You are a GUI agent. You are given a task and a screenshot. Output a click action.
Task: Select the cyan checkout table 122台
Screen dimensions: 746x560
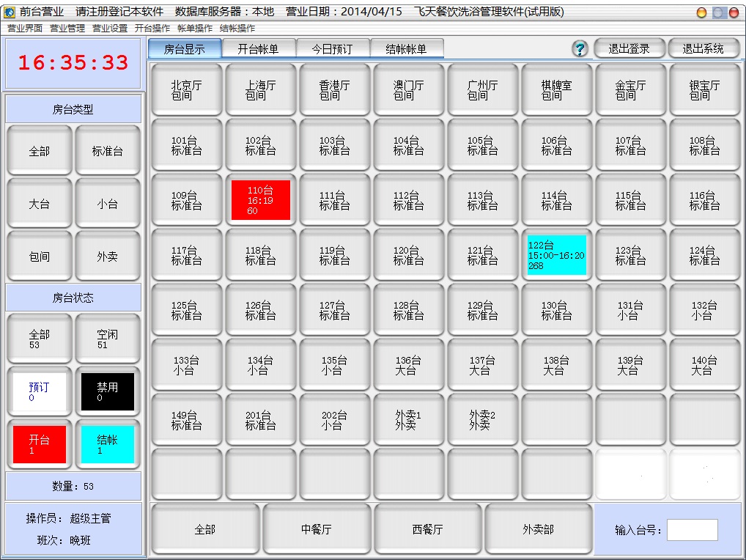click(557, 255)
